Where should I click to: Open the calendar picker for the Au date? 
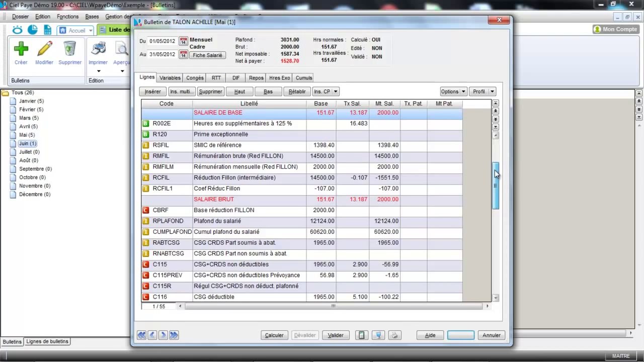tap(183, 54)
